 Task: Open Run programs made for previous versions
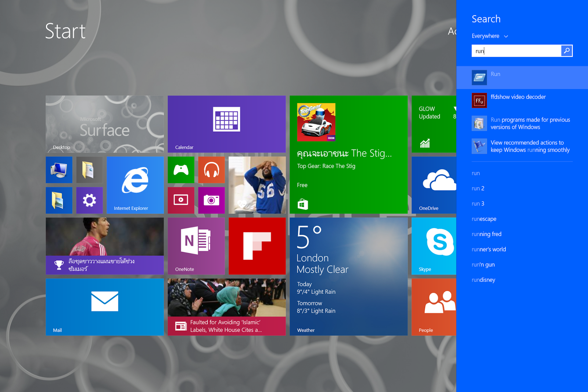[x=522, y=123]
